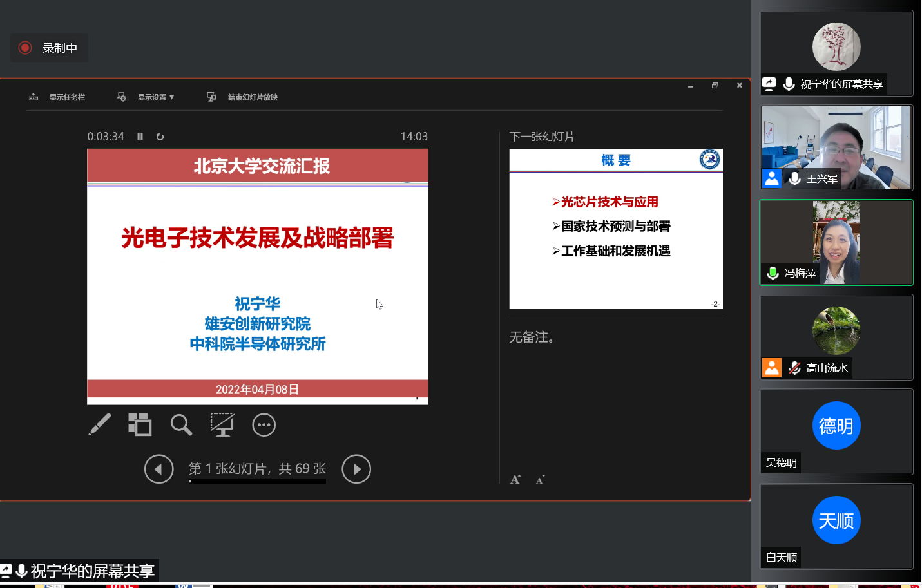
Task: Click 高山流水's muted microphone icon
Action: tap(794, 368)
